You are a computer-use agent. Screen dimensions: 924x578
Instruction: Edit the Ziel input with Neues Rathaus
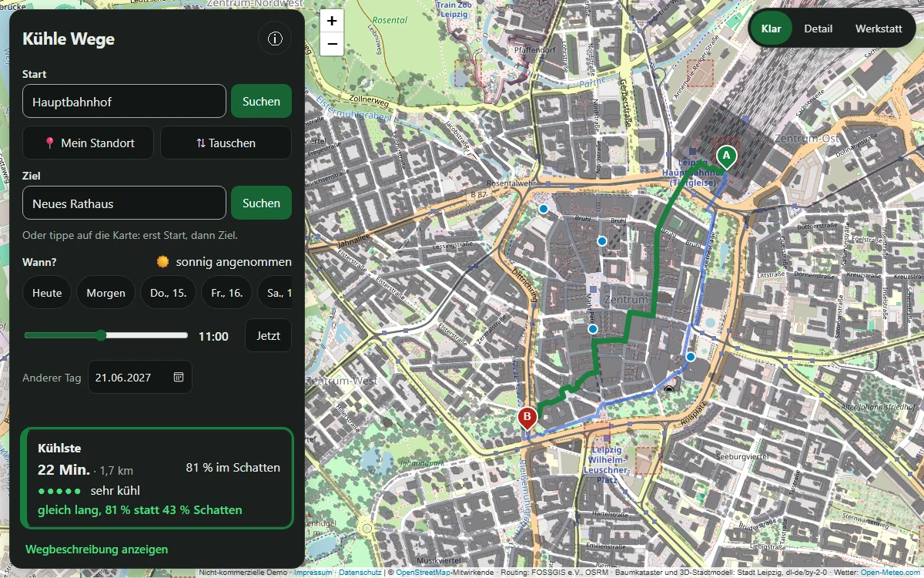point(124,203)
